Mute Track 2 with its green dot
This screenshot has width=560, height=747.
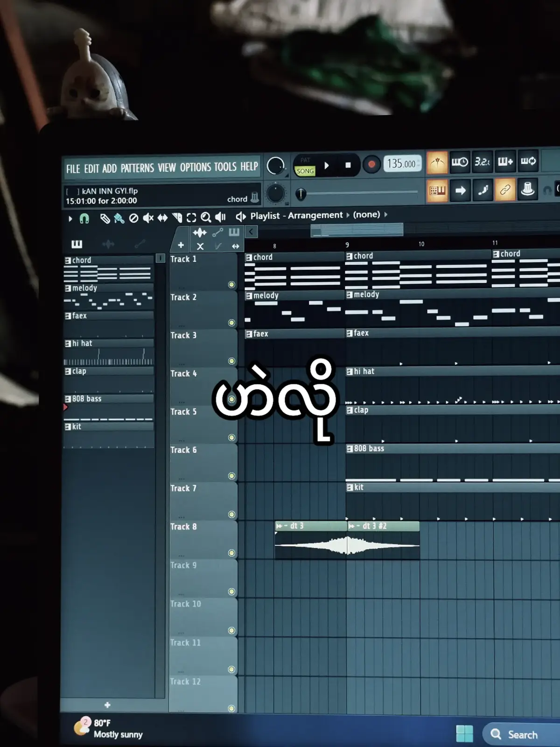pyautogui.click(x=231, y=323)
